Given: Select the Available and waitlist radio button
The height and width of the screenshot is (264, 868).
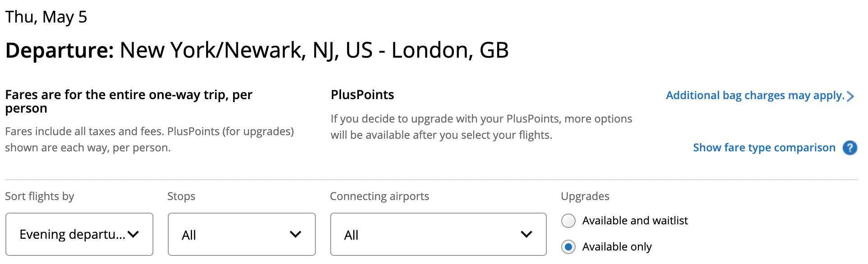Looking at the screenshot, I should tap(568, 221).
